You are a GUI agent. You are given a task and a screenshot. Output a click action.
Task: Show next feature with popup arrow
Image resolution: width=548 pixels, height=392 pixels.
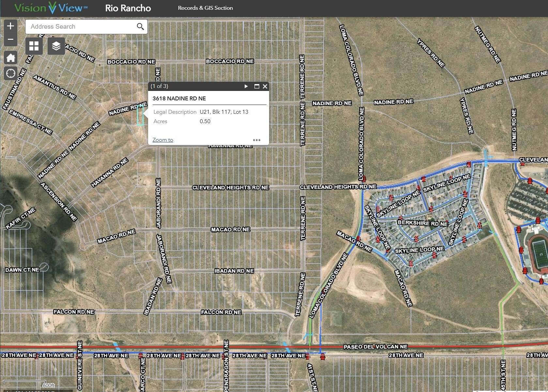coord(246,86)
